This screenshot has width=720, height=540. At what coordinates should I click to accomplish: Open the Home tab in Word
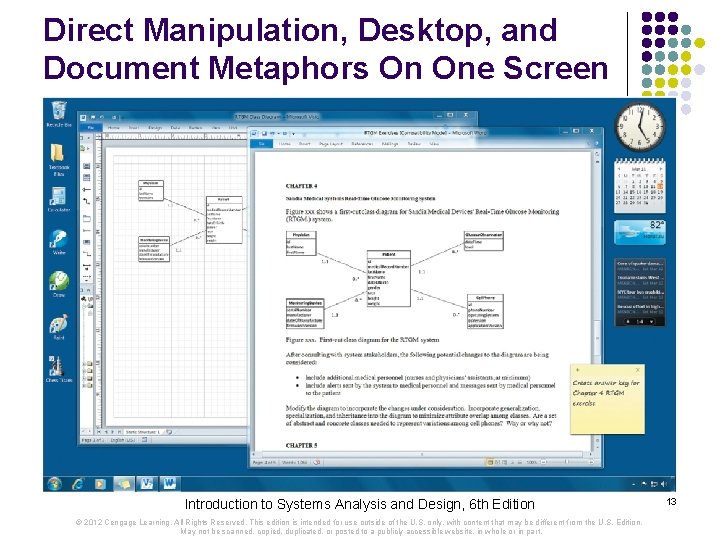[285, 144]
